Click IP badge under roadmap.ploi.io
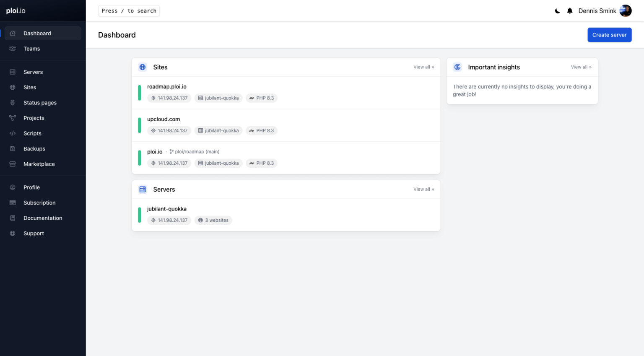This screenshot has height=356, width=644. (x=169, y=98)
